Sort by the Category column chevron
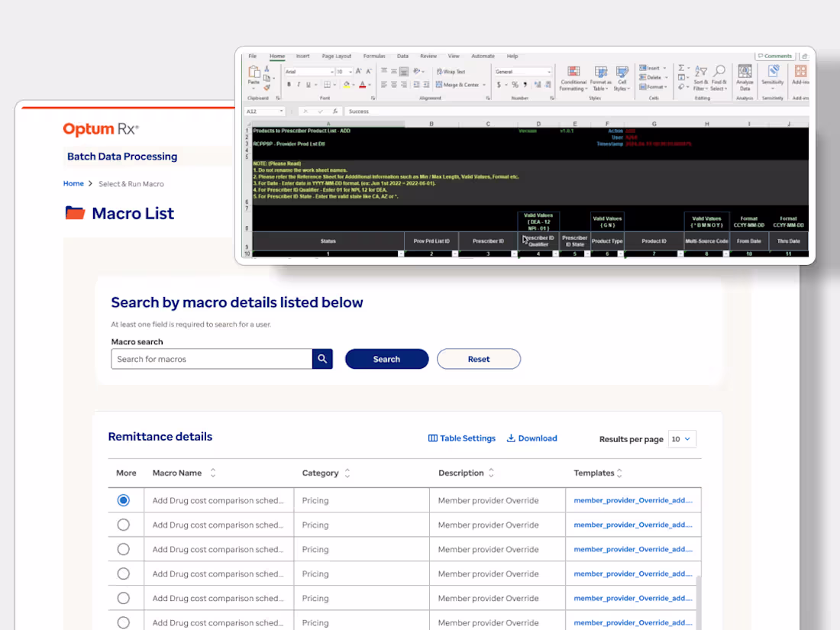The width and height of the screenshot is (840, 630). pos(348,473)
